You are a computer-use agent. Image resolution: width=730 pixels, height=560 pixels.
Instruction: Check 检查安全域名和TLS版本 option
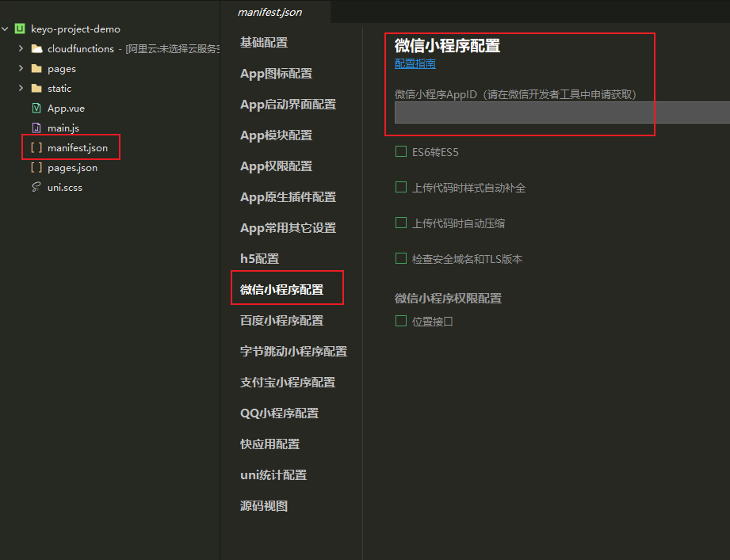tap(401, 258)
